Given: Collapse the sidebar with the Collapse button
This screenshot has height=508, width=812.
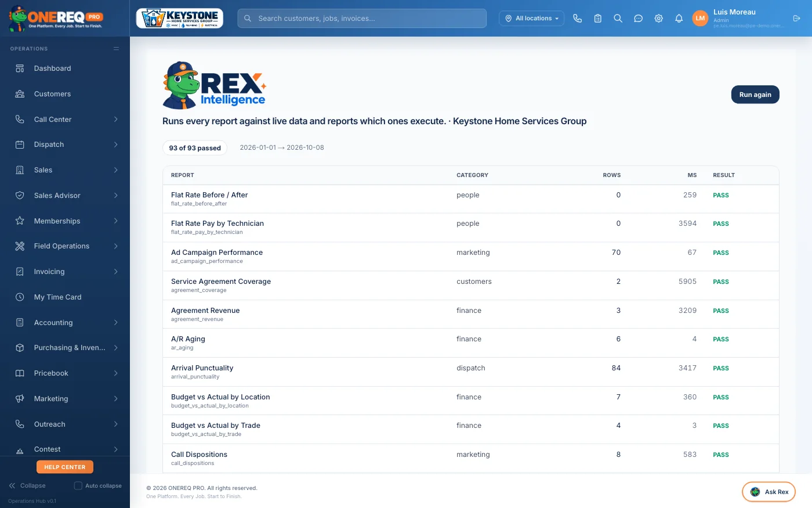Looking at the screenshot, I should pyautogui.click(x=27, y=486).
